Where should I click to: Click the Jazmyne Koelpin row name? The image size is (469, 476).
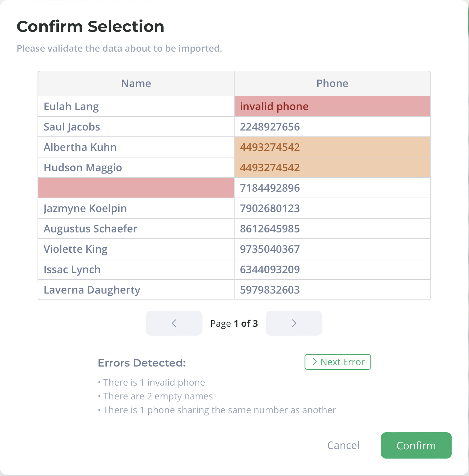[x=136, y=208]
